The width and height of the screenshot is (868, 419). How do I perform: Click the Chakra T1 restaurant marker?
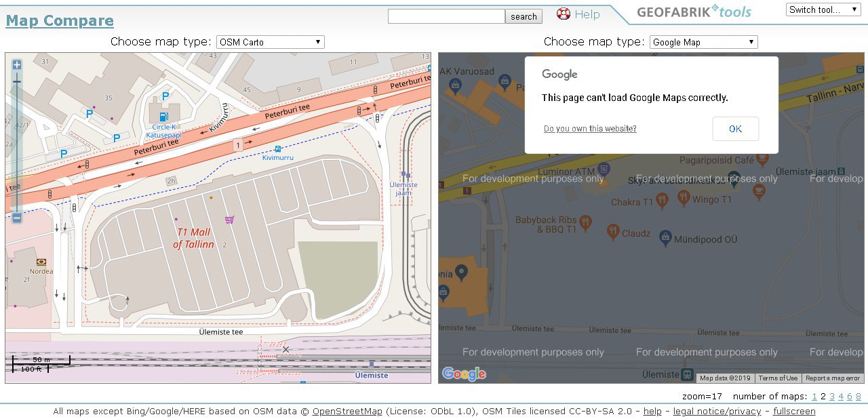(x=663, y=199)
